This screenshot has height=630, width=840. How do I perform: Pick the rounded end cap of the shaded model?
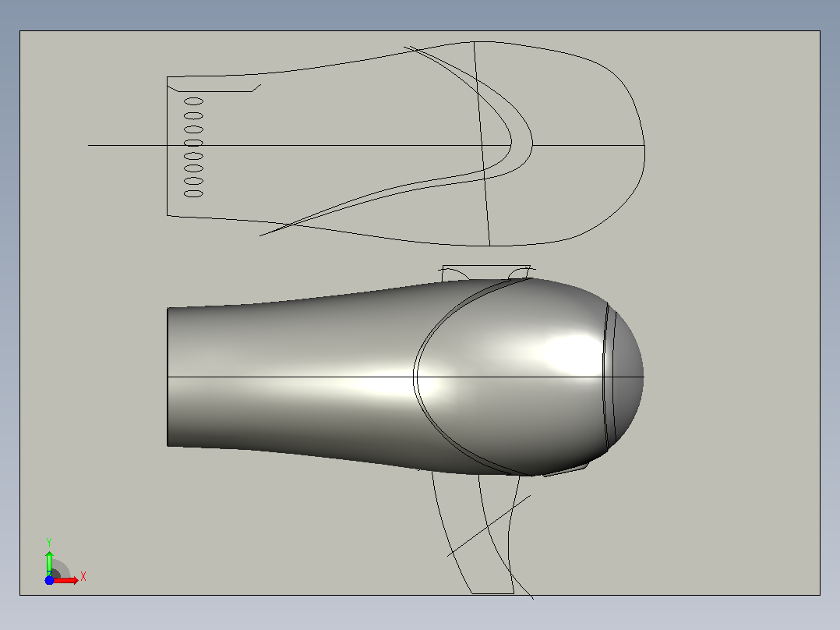point(628,377)
